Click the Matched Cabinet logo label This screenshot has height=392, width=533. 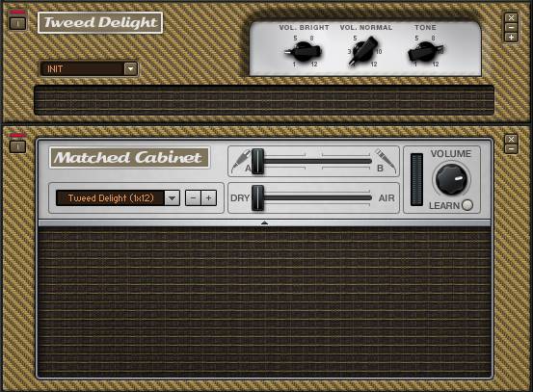point(129,158)
